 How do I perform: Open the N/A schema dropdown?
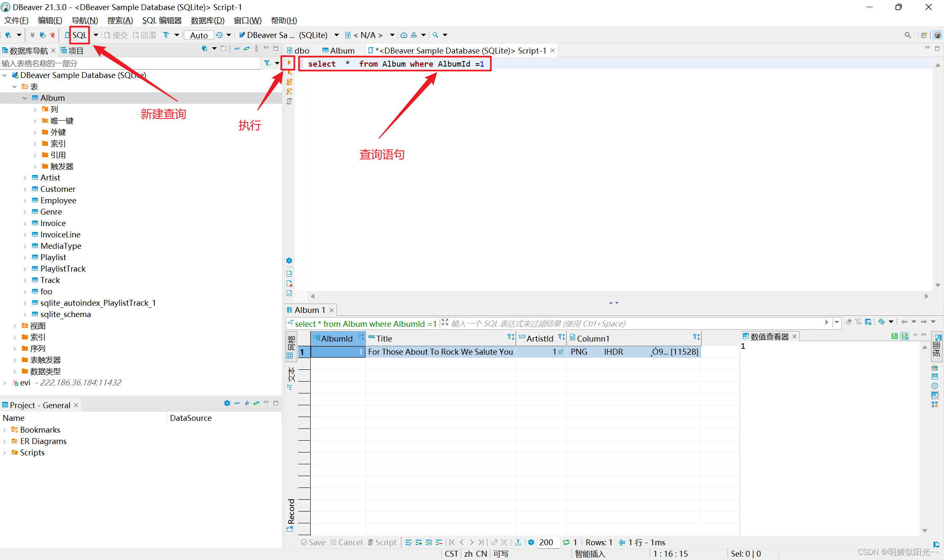pyautogui.click(x=392, y=35)
